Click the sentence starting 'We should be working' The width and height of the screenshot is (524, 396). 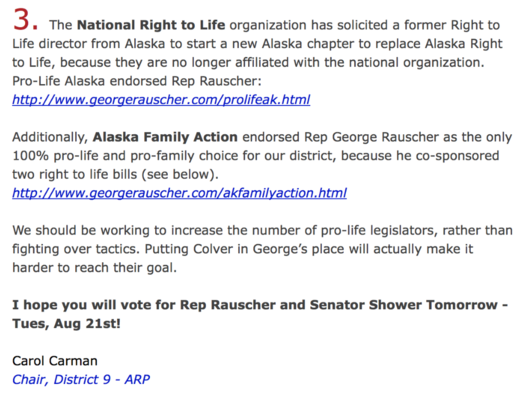point(262,240)
